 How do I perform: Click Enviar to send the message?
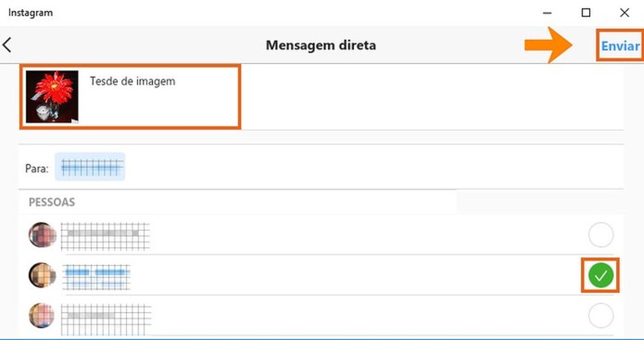(620, 46)
